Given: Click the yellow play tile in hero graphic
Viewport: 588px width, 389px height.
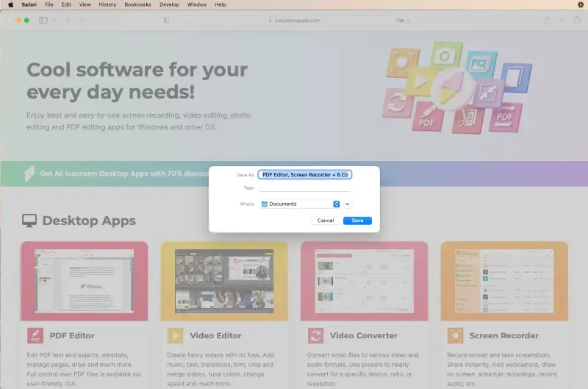Looking at the screenshot, I should pyautogui.click(x=421, y=81).
